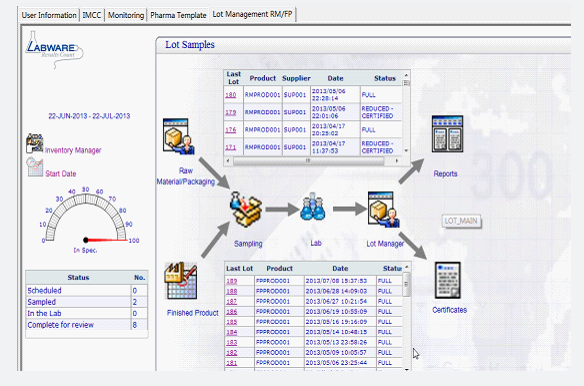Click the Lot Samples panel title
The height and width of the screenshot is (386, 584).
click(x=190, y=45)
